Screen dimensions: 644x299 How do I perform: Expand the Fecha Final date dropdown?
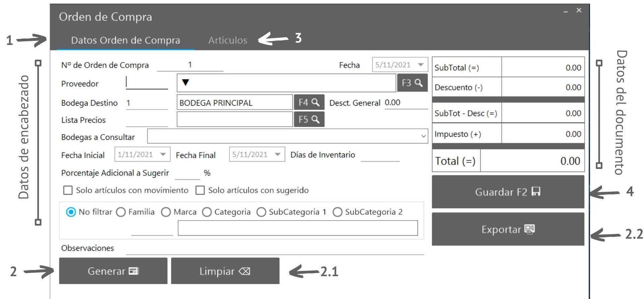277,155
